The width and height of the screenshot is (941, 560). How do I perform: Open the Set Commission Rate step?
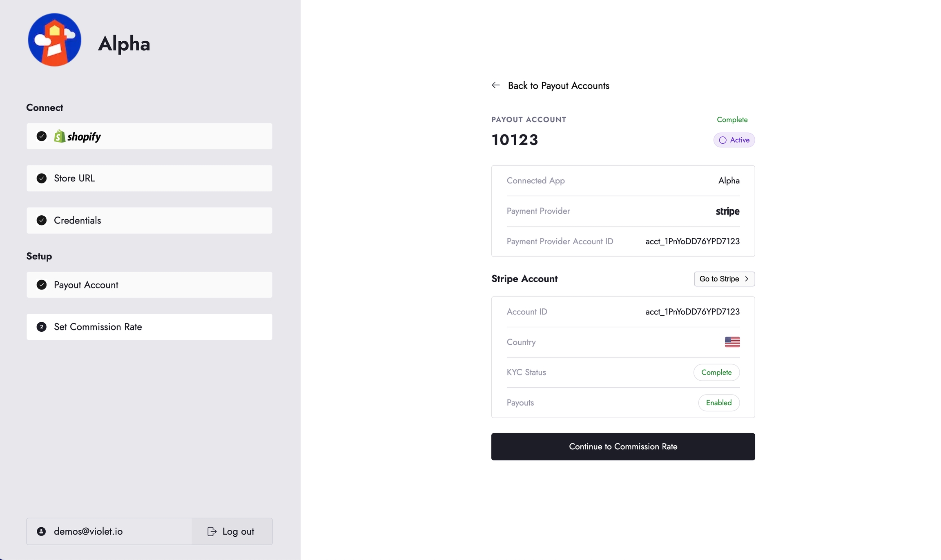pos(149,327)
